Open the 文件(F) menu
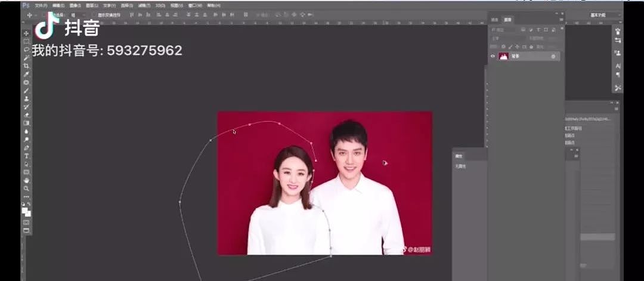644x281 pixels. pyautogui.click(x=41, y=6)
